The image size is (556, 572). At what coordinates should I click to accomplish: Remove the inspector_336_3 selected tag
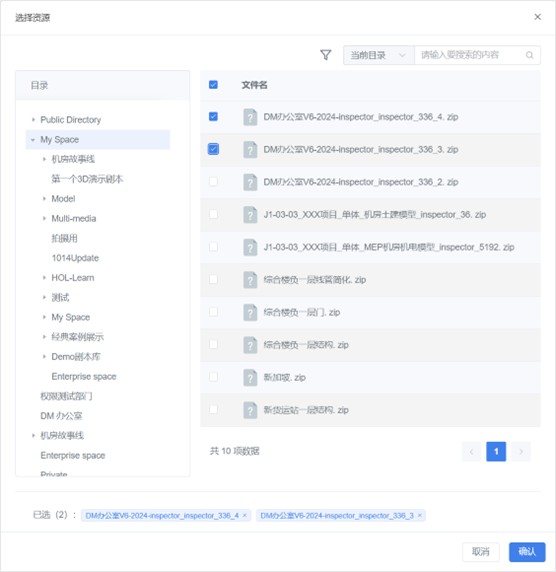420,515
